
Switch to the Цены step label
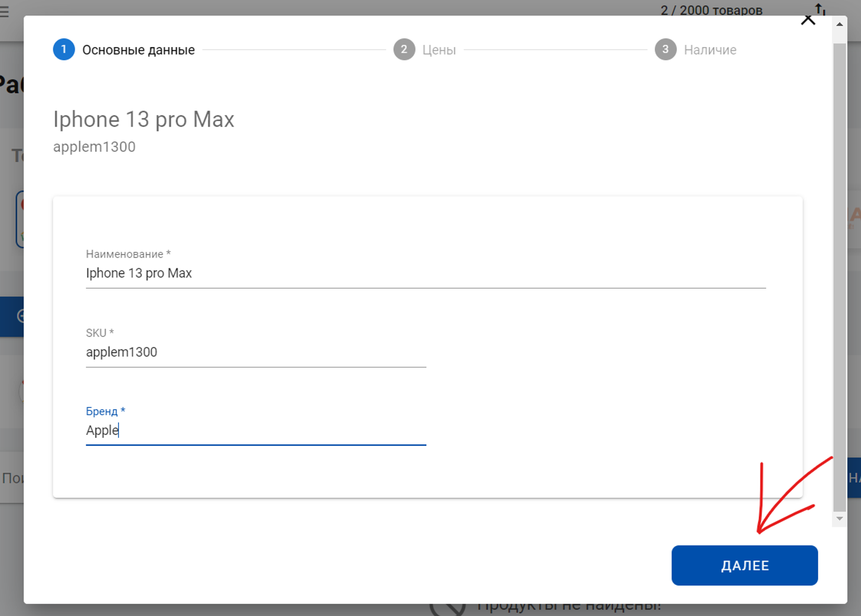439,50
